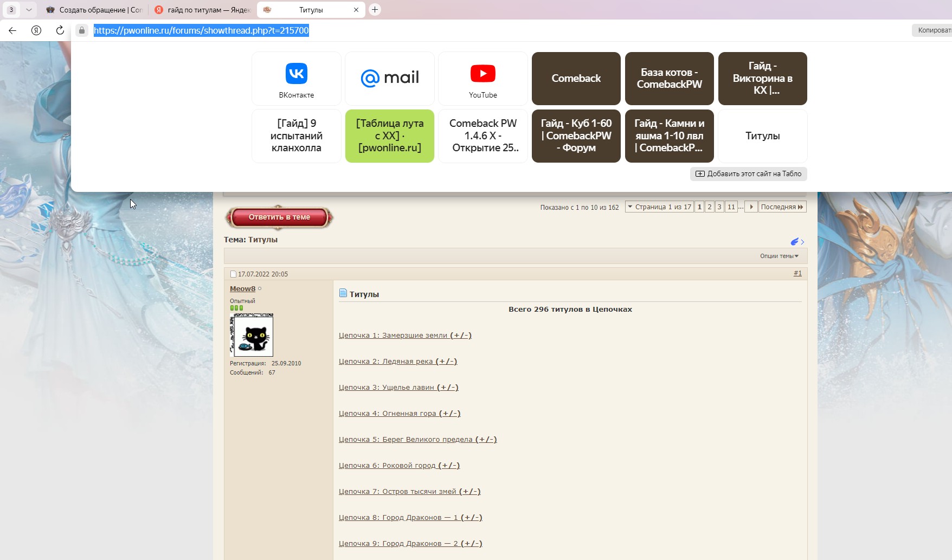Open the 'Страница 1 из 17' page dropdown

coord(659,207)
